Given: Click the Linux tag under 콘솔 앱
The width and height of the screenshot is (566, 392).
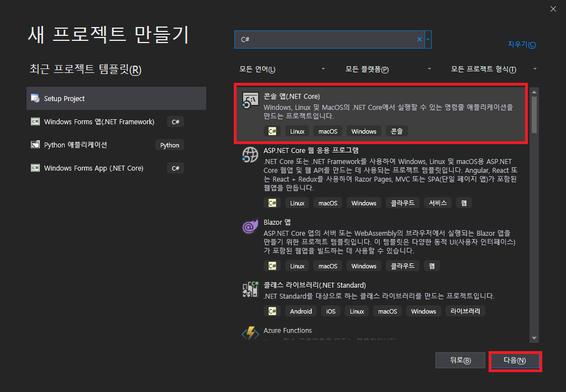Looking at the screenshot, I should point(297,131).
